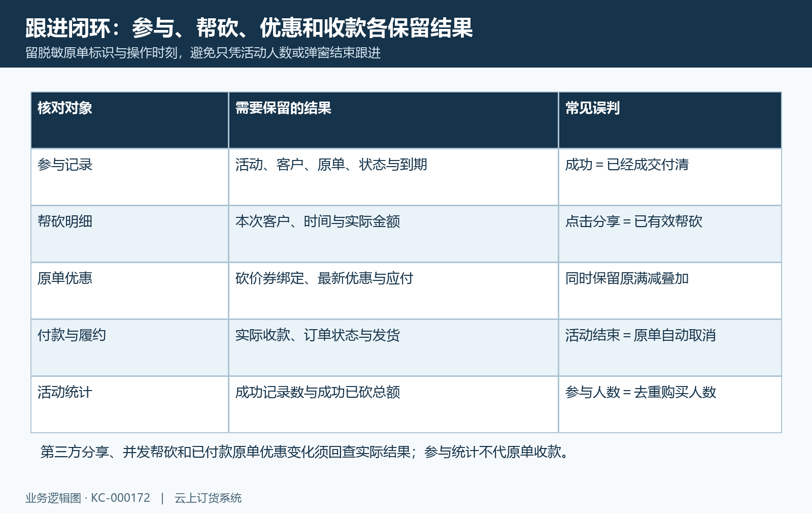This screenshot has height=513, width=812.
Task: Select the 核对对象 column header
Action: point(130,120)
